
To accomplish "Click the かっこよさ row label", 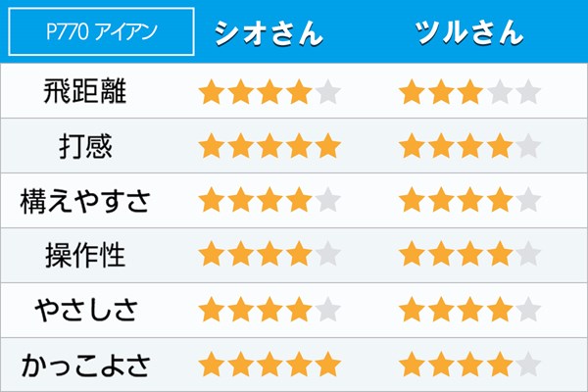I will click(x=86, y=366).
